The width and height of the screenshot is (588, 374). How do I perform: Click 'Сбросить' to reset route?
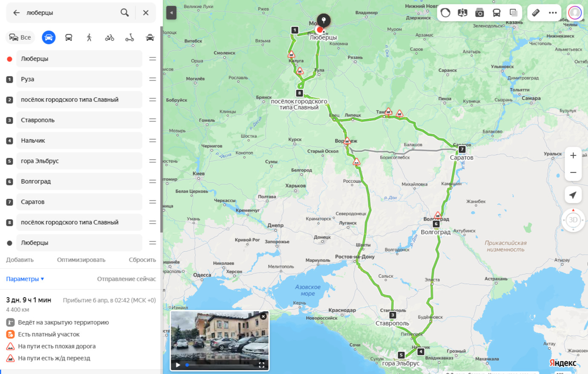click(x=142, y=260)
